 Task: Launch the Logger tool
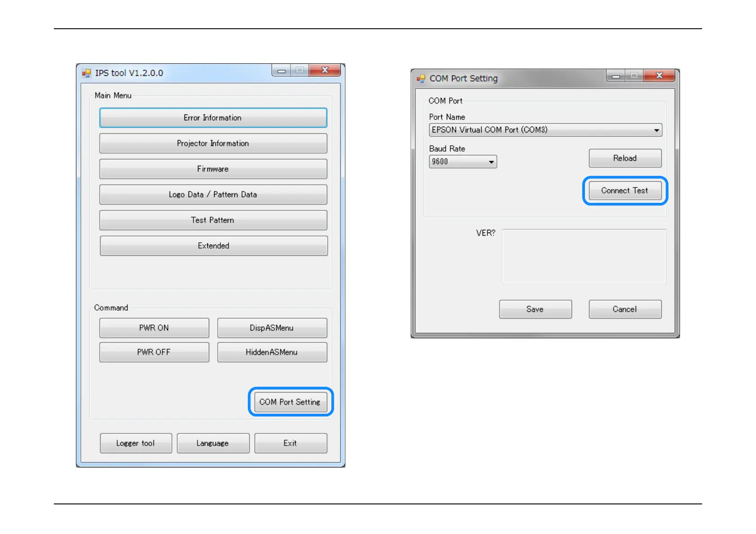pos(136,443)
